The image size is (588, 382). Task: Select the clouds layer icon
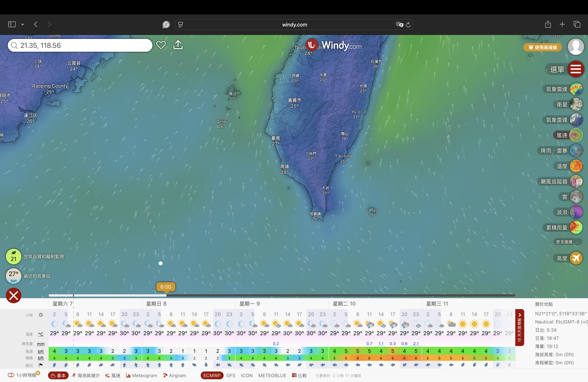pyautogui.click(x=576, y=197)
